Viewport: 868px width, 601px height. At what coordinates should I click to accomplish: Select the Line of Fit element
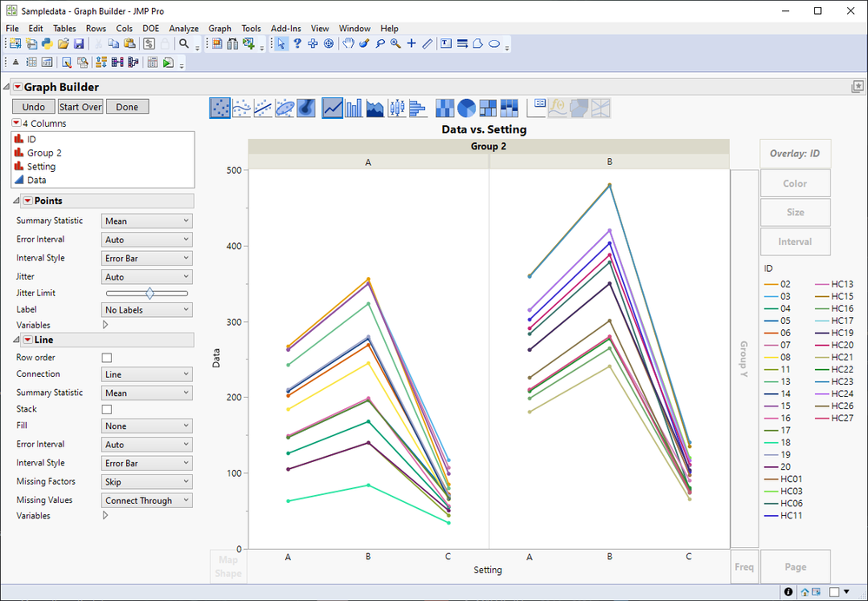261,108
